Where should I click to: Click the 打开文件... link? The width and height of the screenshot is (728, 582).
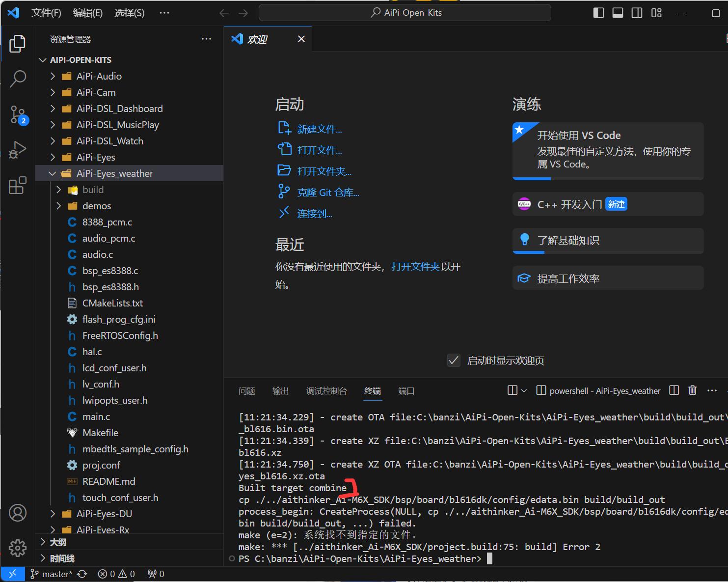pyautogui.click(x=320, y=150)
